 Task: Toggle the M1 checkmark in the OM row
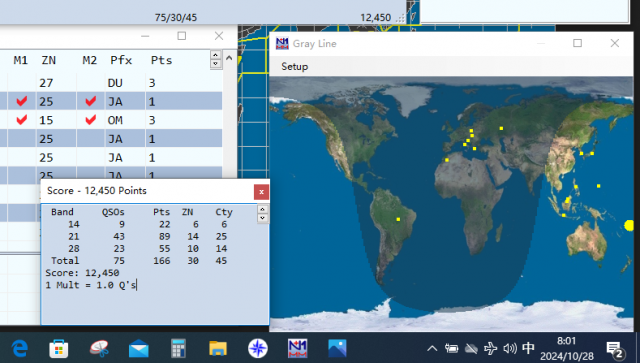(22, 120)
